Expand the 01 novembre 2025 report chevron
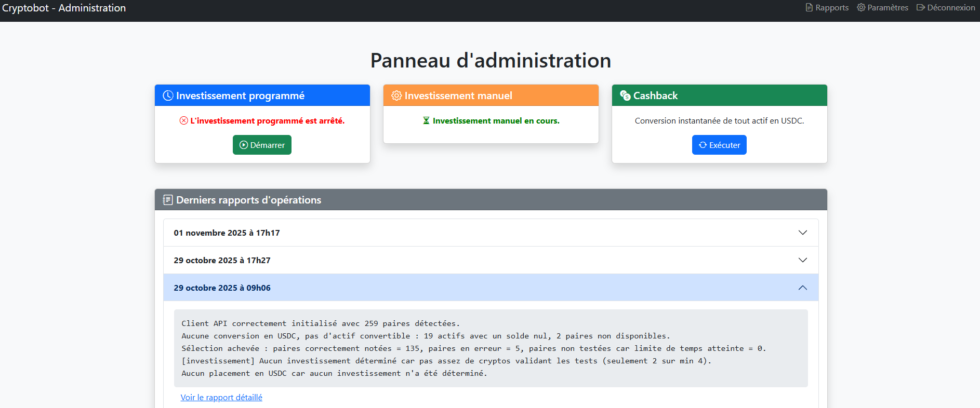Image resolution: width=980 pixels, height=408 pixels. click(x=802, y=233)
